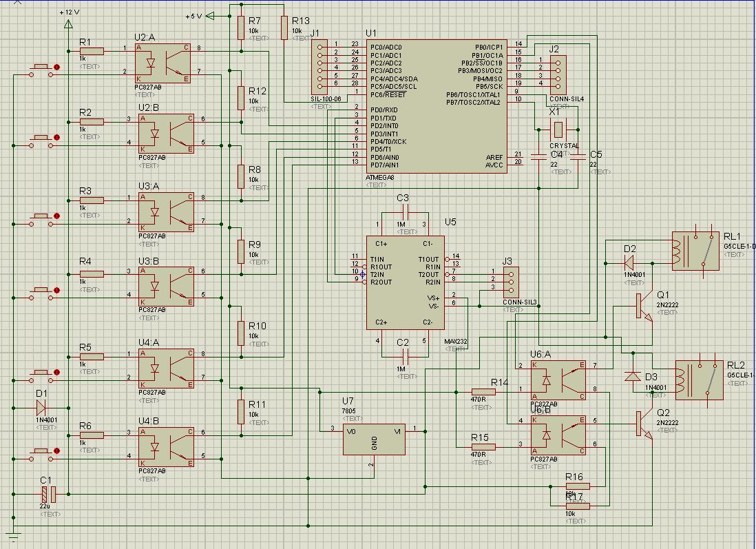Select the electrolytic capacitor C1
756x549 pixels.
pyautogui.click(x=45, y=494)
